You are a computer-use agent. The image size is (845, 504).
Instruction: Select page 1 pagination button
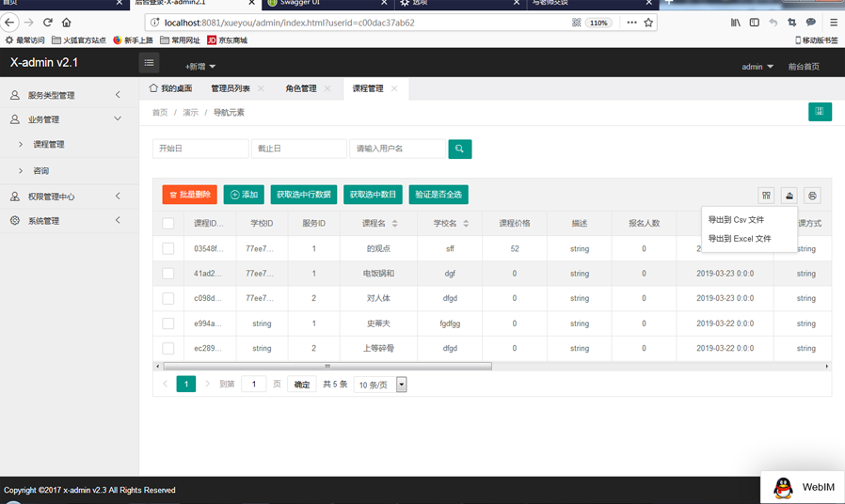pyautogui.click(x=186, y=384)
